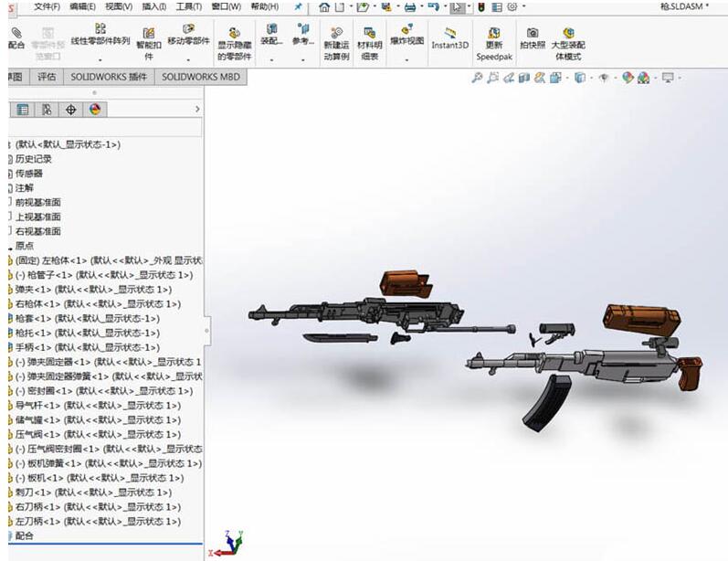
Task: Click Apply Scene icon in view toolbar
Action: pyautogui.click(x=643, y=78)
